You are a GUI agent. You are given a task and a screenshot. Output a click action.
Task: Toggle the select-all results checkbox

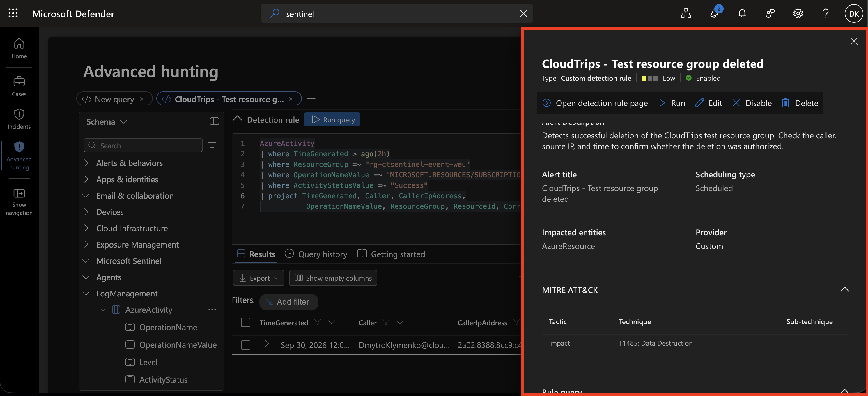point(246,323)
